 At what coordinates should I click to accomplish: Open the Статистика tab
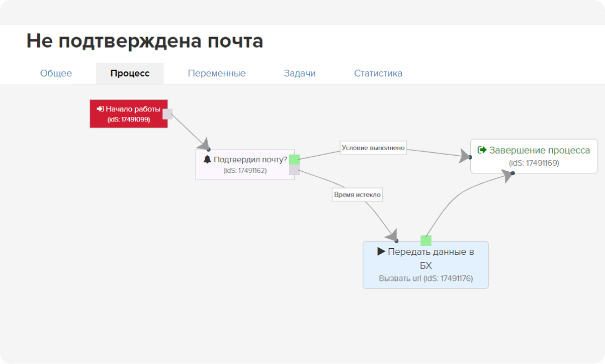pyautogui.click(x=378, y=73)
